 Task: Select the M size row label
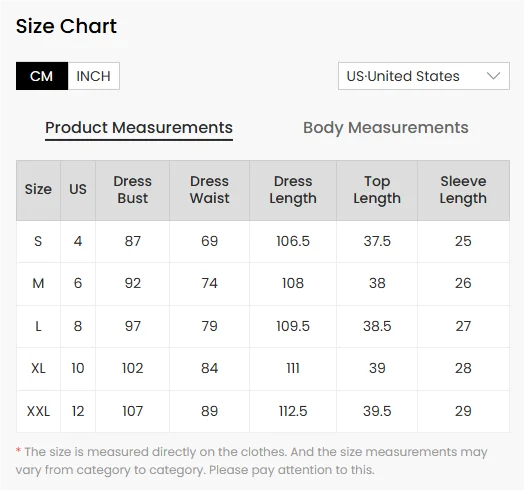tap(38, 283)
